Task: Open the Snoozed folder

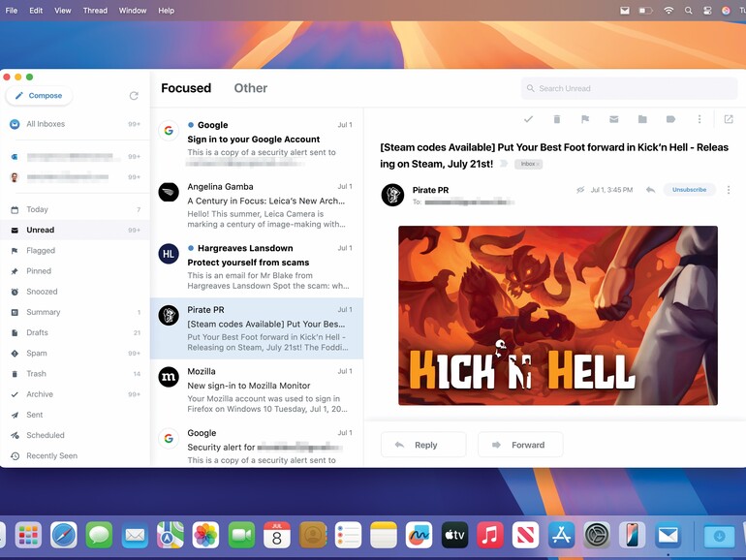Action: (x=75, y=292)
